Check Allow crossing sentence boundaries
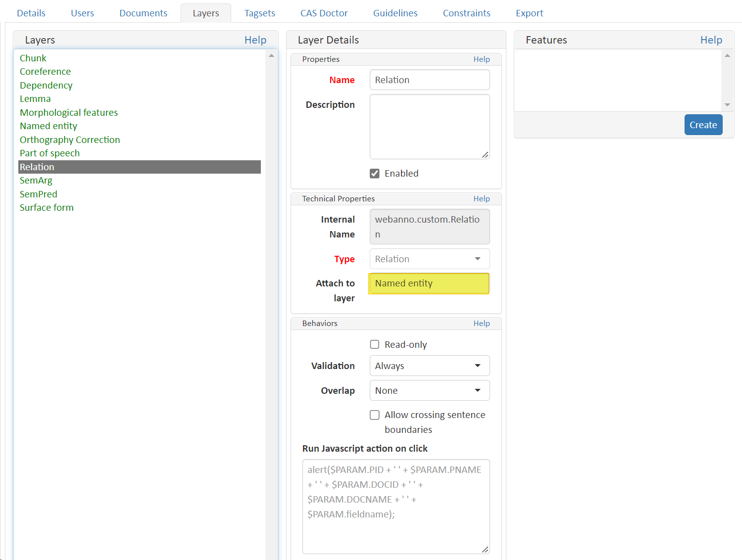This screenshot has height=560, width=742. tap(375, 415)
